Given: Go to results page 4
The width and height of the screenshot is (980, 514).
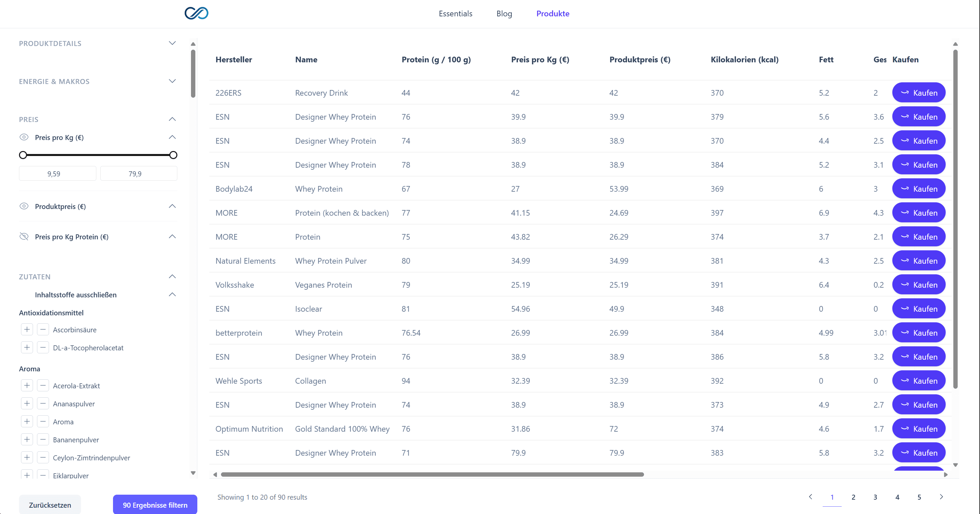Looking at the screenshot, I should [x=897, y=497].
